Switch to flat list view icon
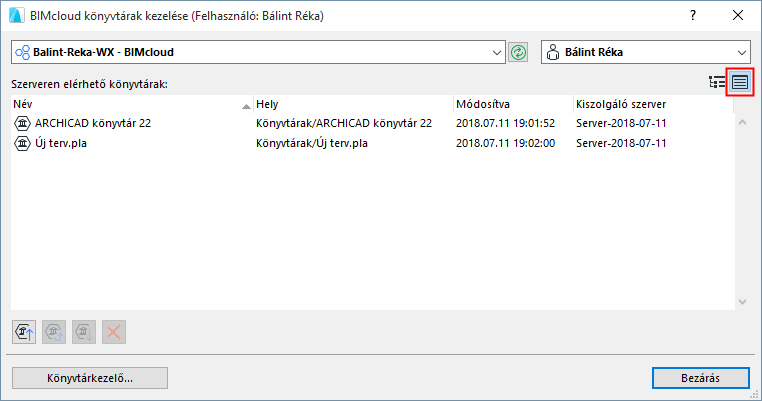The height and width of the screenshot is (401, 762). 740,83
